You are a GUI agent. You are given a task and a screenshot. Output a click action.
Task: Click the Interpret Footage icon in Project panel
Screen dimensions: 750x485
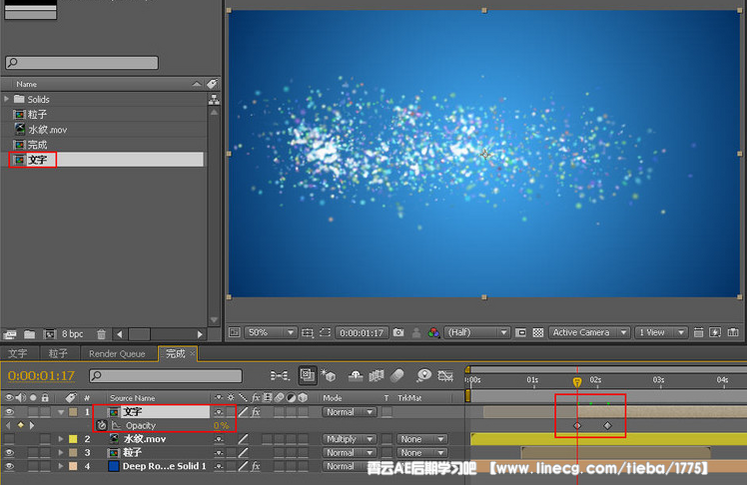(10, 334)
